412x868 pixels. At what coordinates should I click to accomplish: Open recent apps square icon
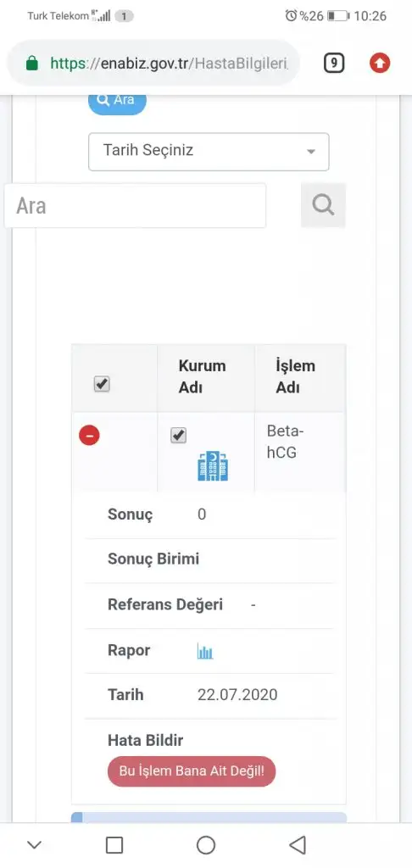point(114,845)
